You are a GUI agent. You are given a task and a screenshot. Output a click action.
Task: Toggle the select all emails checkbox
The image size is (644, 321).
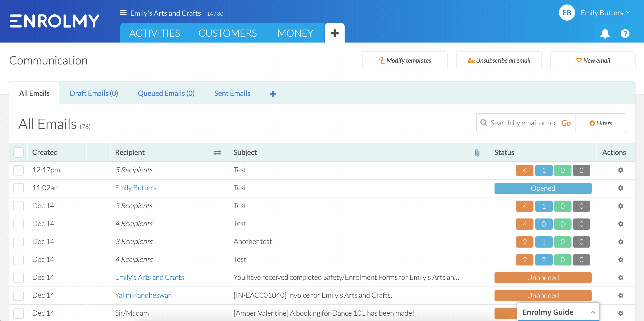pyautogui.click(x=19, y=152)
